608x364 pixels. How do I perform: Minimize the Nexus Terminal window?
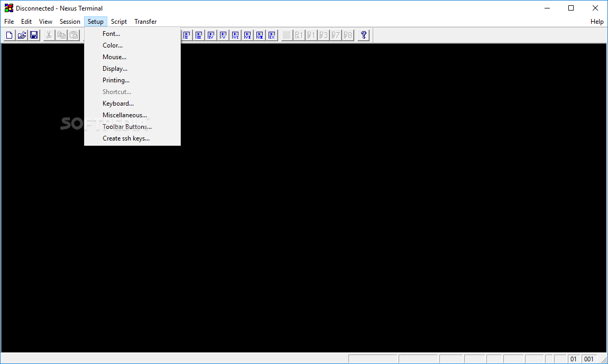click(x=547, y=8)
